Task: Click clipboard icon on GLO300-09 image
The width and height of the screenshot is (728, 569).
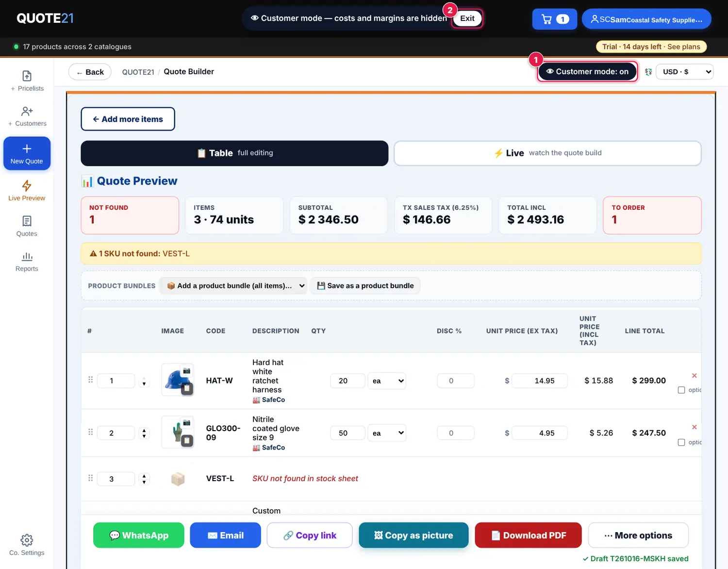Action: click(187, 440)
